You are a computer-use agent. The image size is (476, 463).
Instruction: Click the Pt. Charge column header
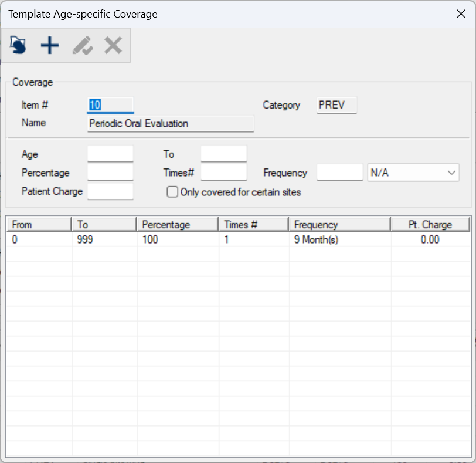[x=430, y=225]
